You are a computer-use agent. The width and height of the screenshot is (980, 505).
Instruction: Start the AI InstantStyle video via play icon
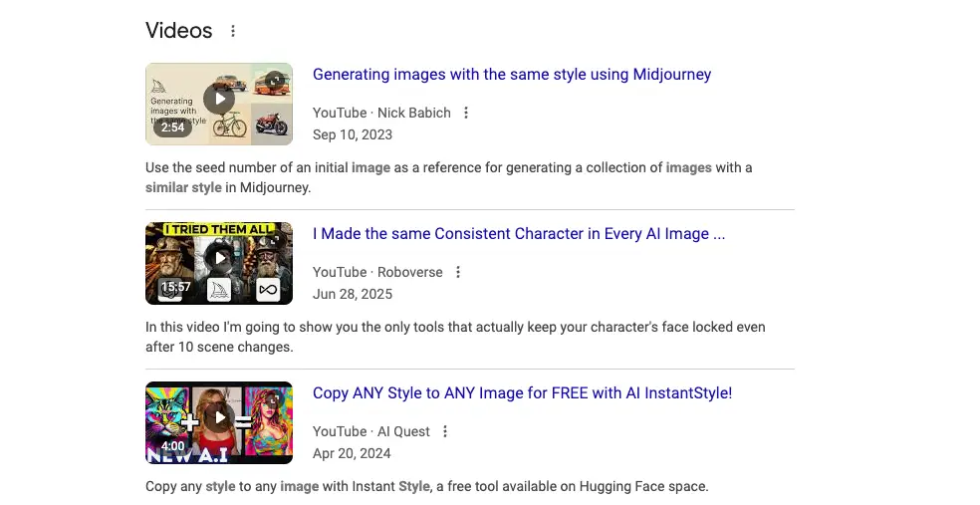tap(219, 416)
